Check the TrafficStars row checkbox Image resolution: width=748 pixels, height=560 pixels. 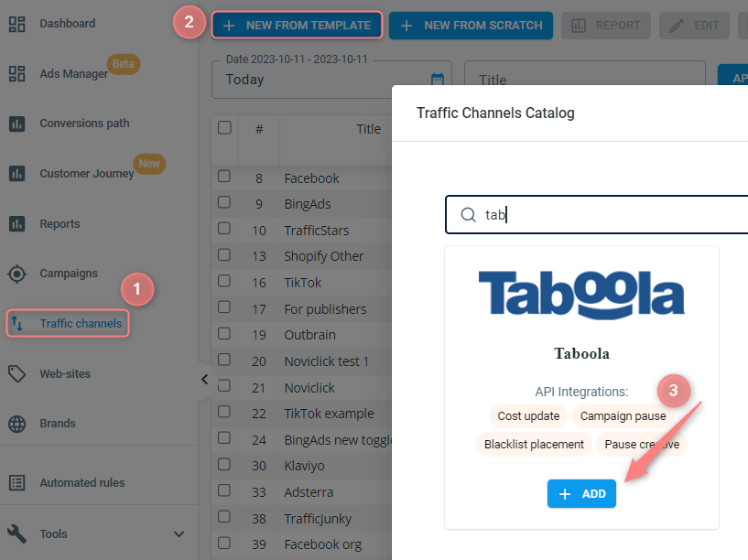(224, 228)
